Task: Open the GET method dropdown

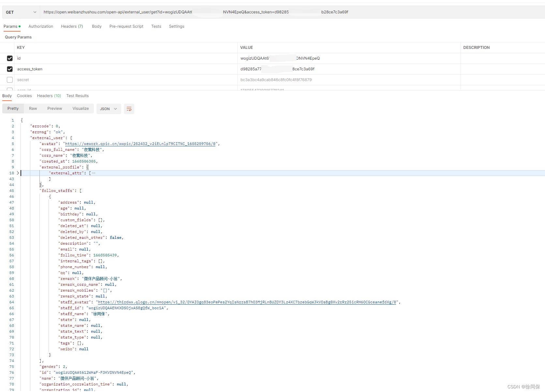Action: pyautogui.click(x=21, y=12)
